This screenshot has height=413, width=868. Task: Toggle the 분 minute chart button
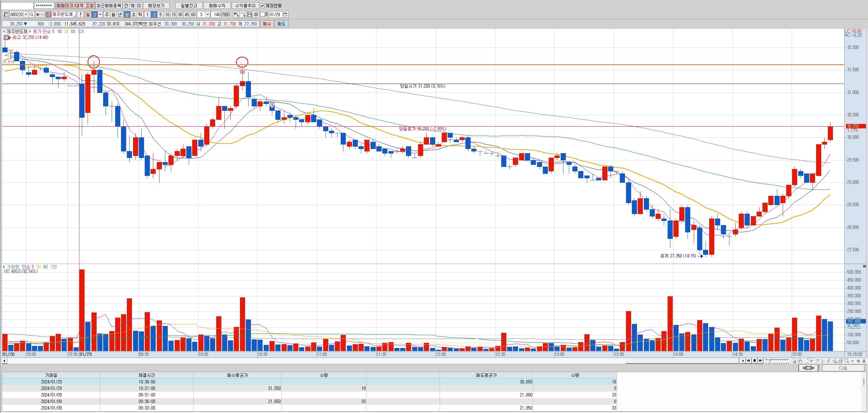tap(127, 14)
